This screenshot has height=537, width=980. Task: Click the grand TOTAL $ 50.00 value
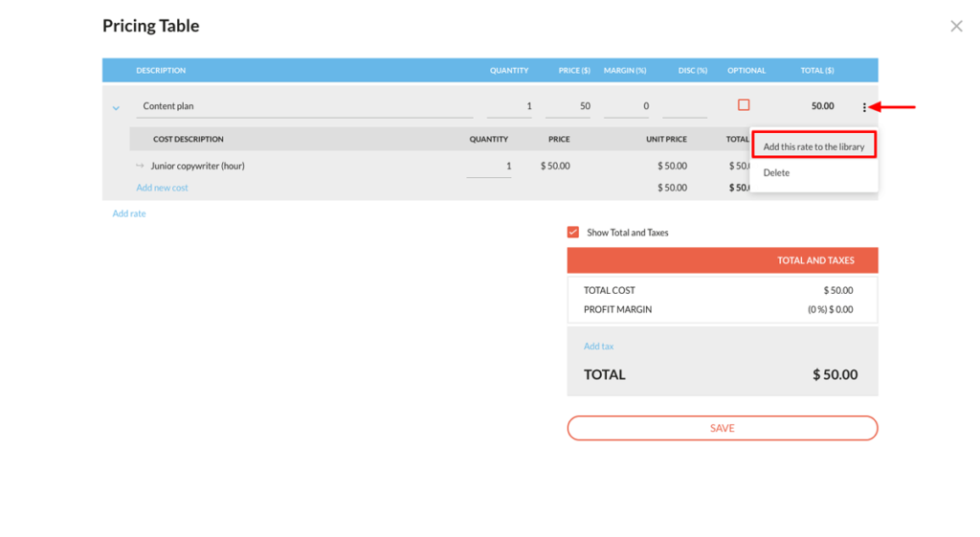(835, 374)
